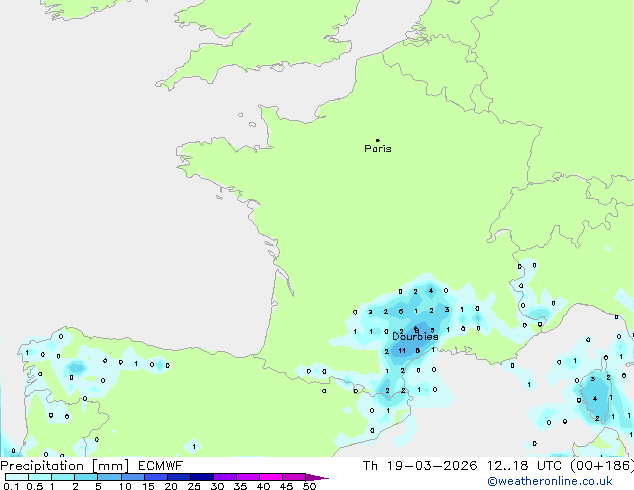634x490 pixels.
Task: Click the legend scale label 10
Action: pos(125,486)
